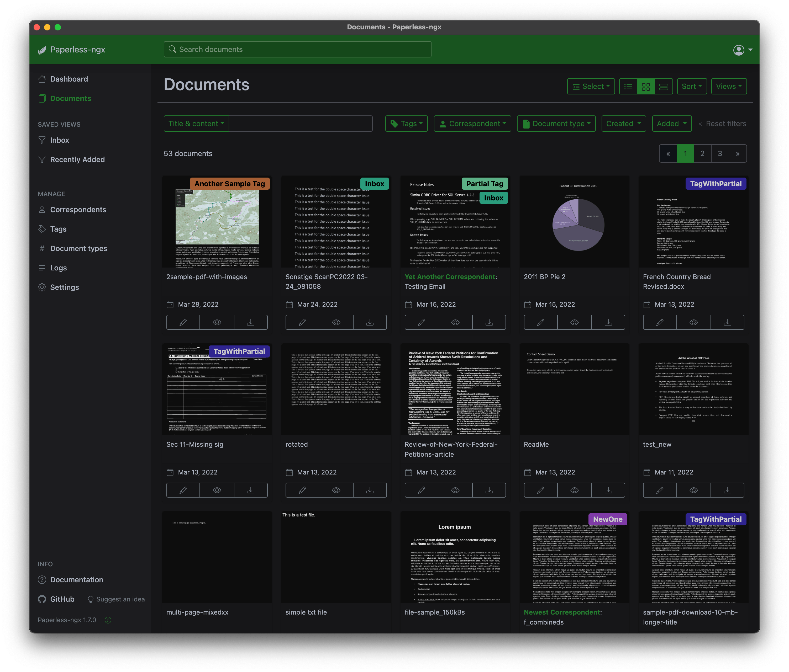Open Settings from the sidebar gear icon
Screen dimensions: 789x672
42,287
